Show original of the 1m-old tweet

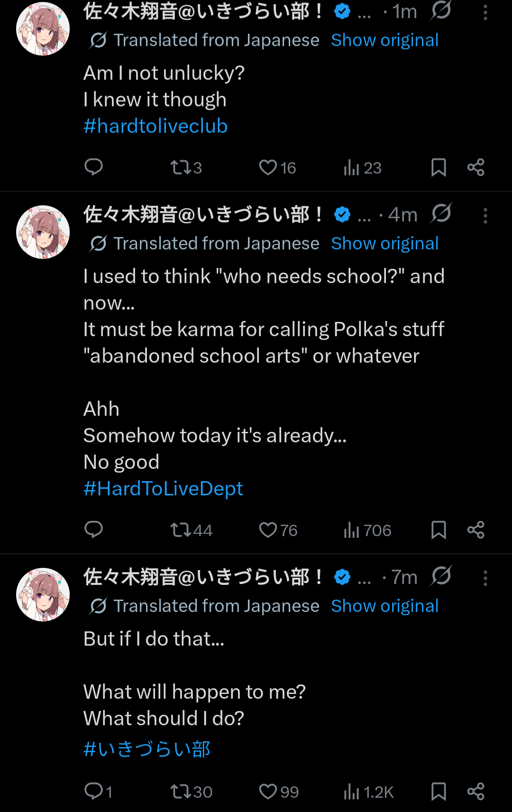[384, 40]
